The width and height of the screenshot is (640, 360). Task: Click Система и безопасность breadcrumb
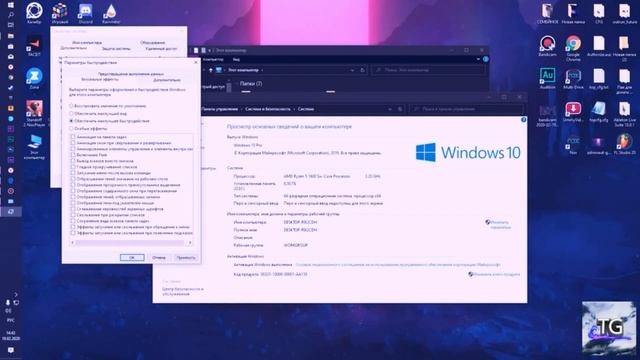pos(268,109)
